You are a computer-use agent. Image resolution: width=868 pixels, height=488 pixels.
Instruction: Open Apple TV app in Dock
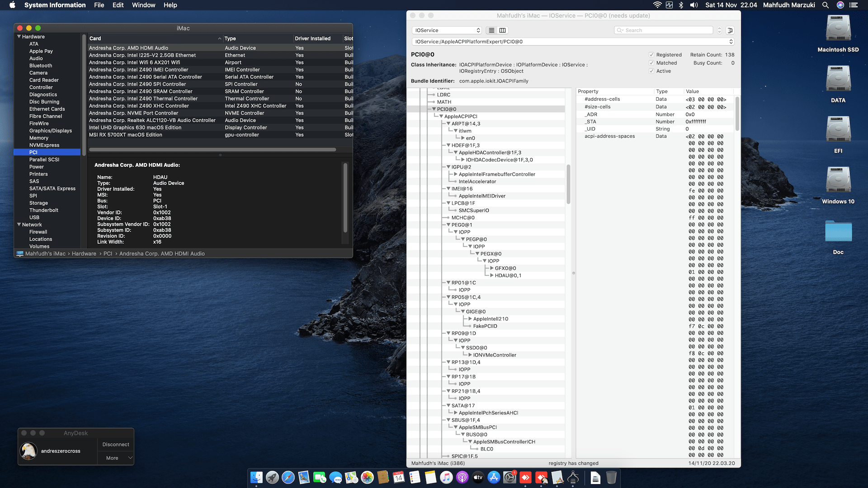coord(478,477)
